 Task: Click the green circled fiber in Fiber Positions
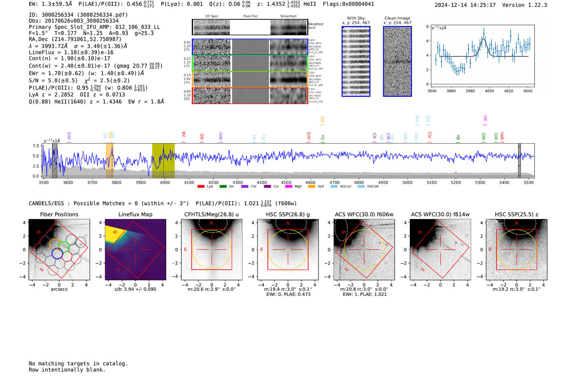64,247
